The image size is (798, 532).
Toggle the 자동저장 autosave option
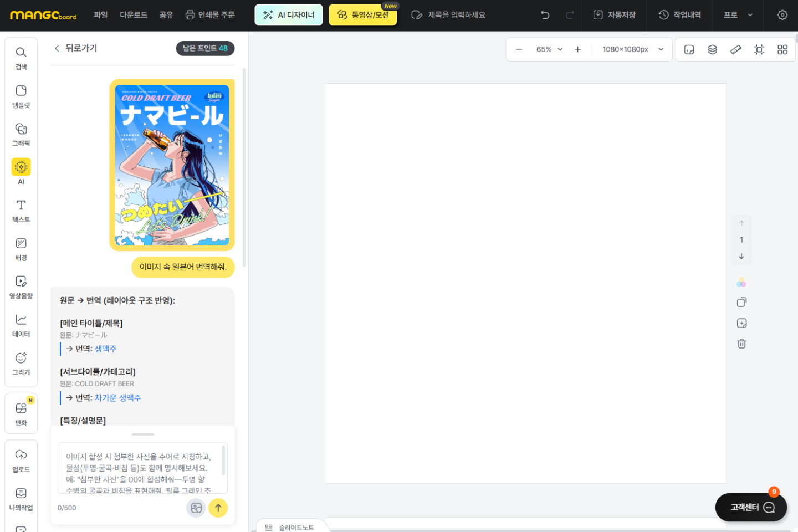[x=614, y=15]
